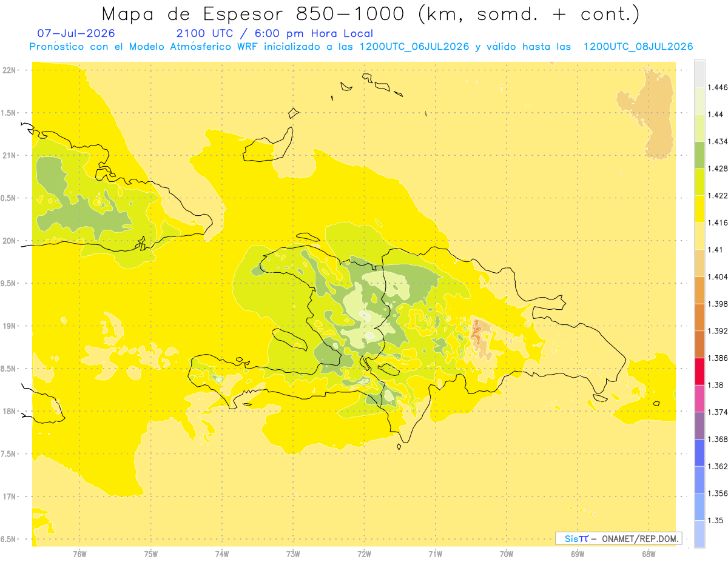Click the 76W longitude label
The width and height of the screenshot is (728, 562).
pos(79,554)
